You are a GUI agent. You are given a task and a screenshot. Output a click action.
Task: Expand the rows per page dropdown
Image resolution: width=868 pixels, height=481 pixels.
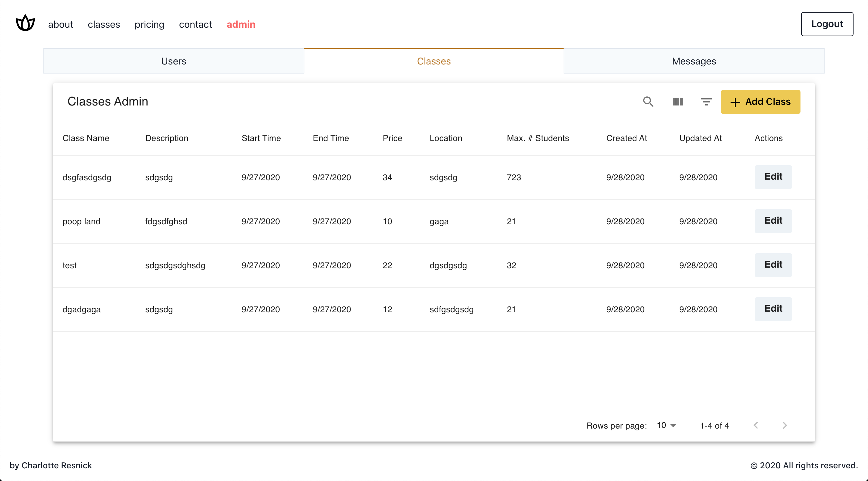(x=666, y=426)
